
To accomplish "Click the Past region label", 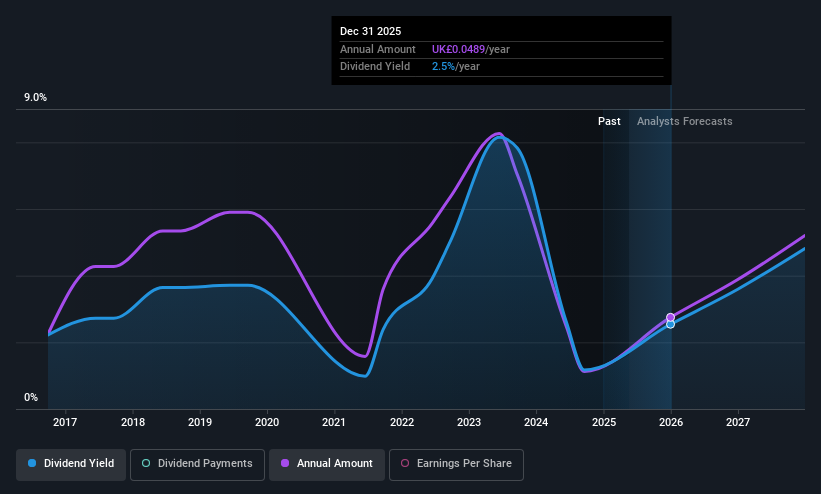I will 609,122.
